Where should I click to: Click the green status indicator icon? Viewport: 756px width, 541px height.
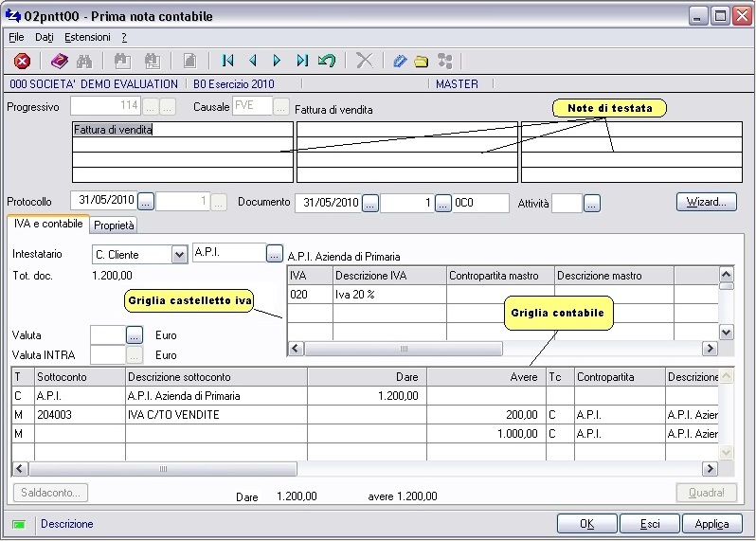pos(19,525)
